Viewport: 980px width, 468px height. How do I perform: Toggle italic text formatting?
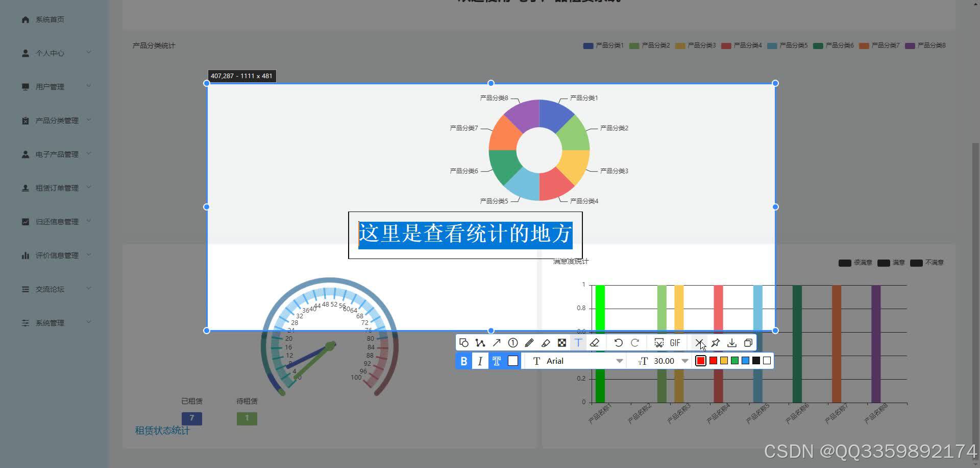(480, 361)
